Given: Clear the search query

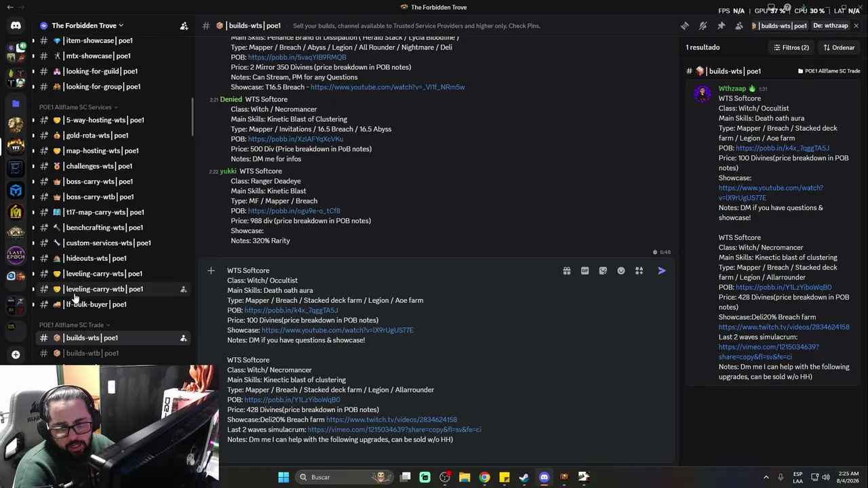Looking at the screenshot, I should point(856,26).
